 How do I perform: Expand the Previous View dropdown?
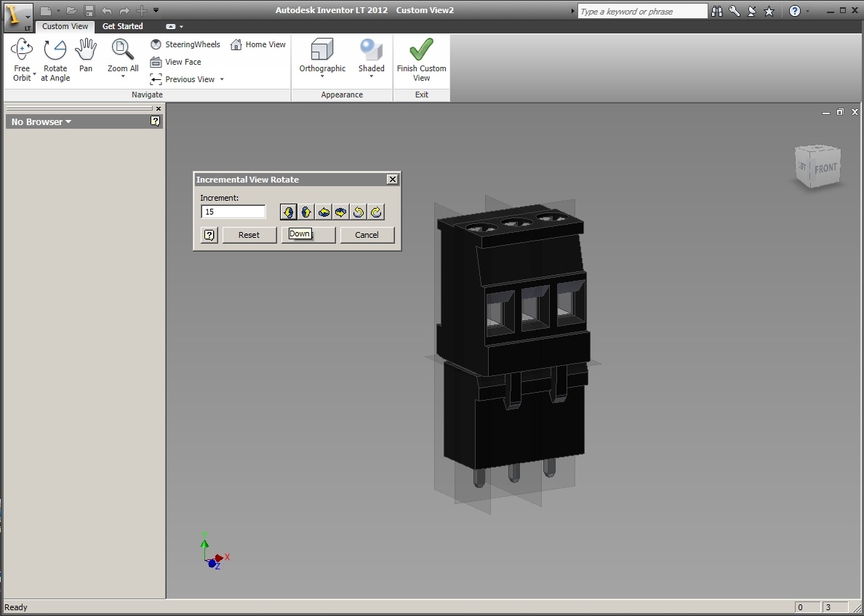coord(221,79)
